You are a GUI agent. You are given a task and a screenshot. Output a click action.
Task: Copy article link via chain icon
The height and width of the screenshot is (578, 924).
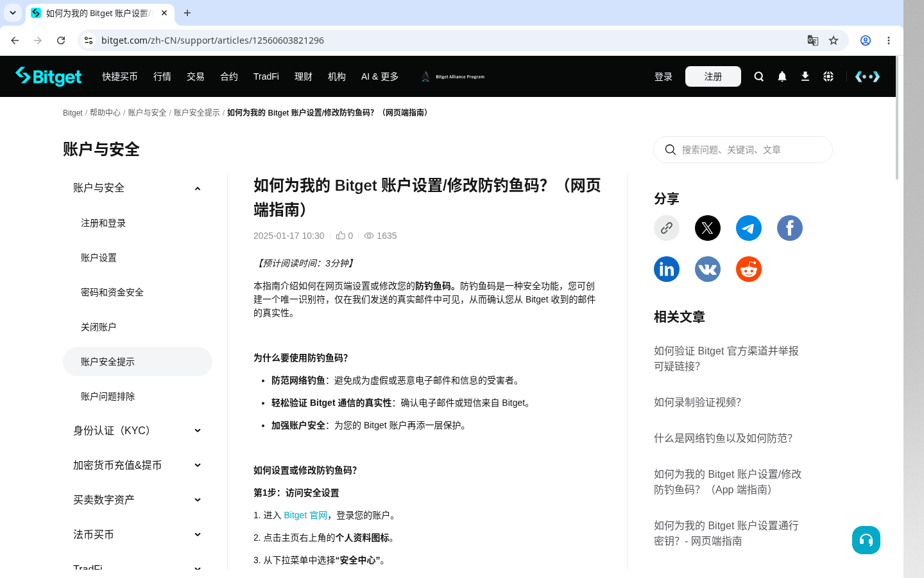click(667, 228)
